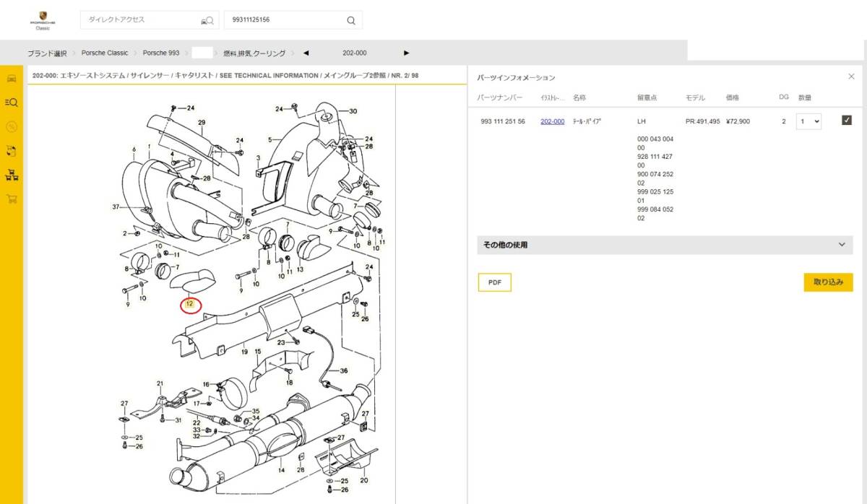This screenshot has height=504, width=867.
Task: Click the Porsche Classic crest logo
Action: [41, 19]
